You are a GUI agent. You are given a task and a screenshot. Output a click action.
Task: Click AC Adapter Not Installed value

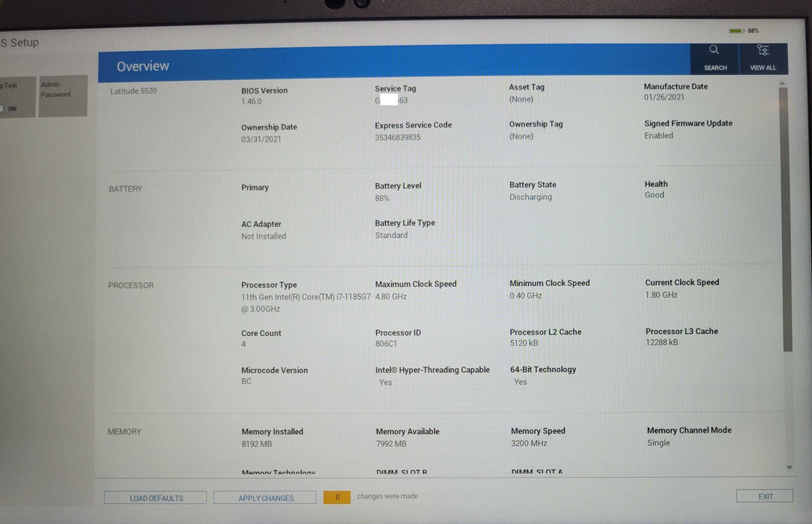point(264,236)
